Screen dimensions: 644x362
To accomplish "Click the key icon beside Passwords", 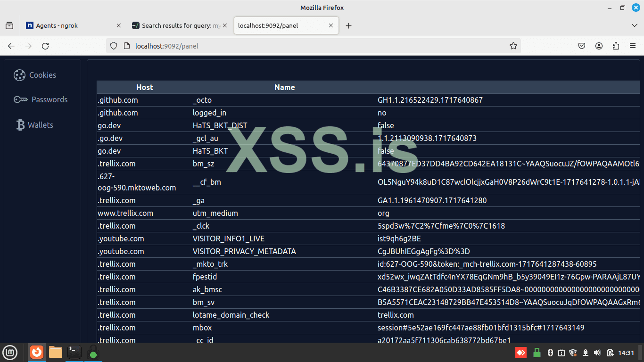I will coord(21,99).
